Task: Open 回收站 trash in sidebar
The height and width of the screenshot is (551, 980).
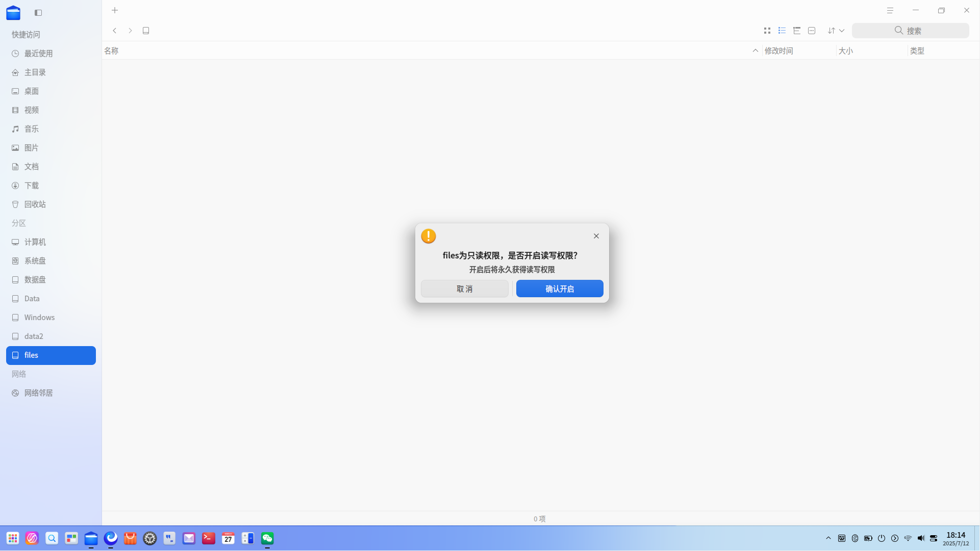Action: [x=51, y=204]
